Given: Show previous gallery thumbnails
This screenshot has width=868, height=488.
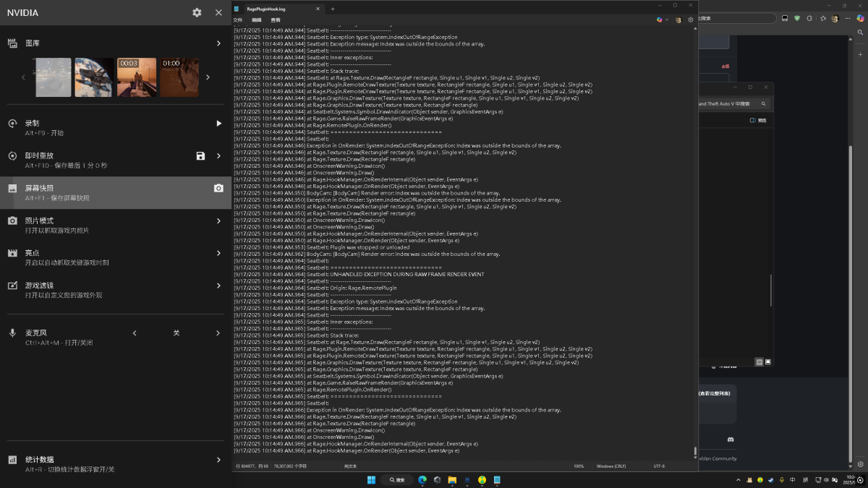Looking at the screenshot, I should coord(23,77).
